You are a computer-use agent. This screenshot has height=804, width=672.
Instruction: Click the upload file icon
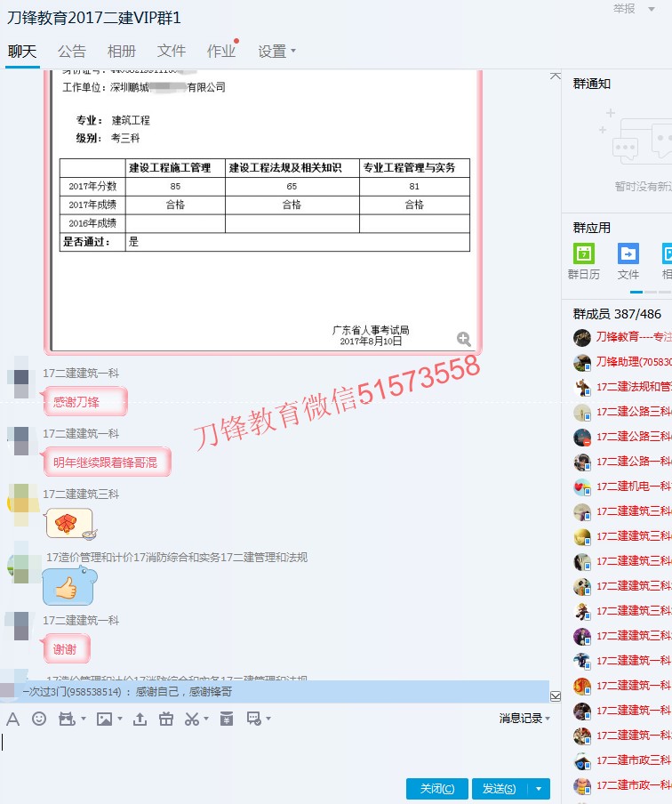point(140,719)
